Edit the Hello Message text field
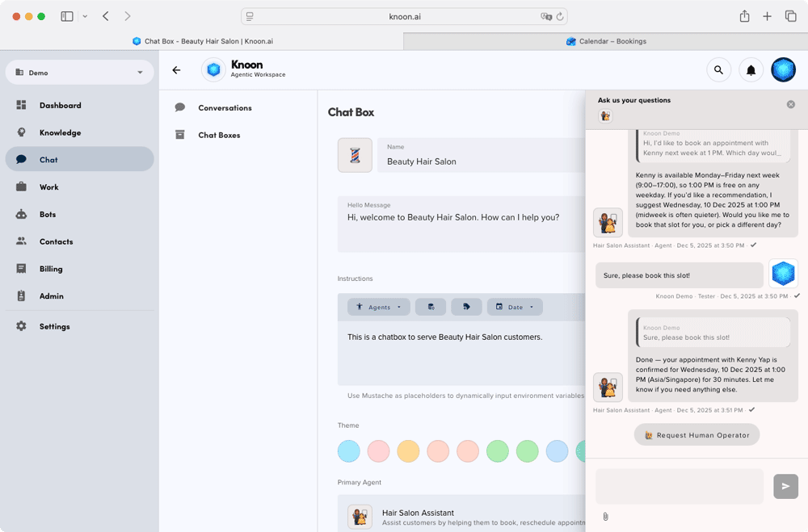The image size is (808, 532). point(461,224)
